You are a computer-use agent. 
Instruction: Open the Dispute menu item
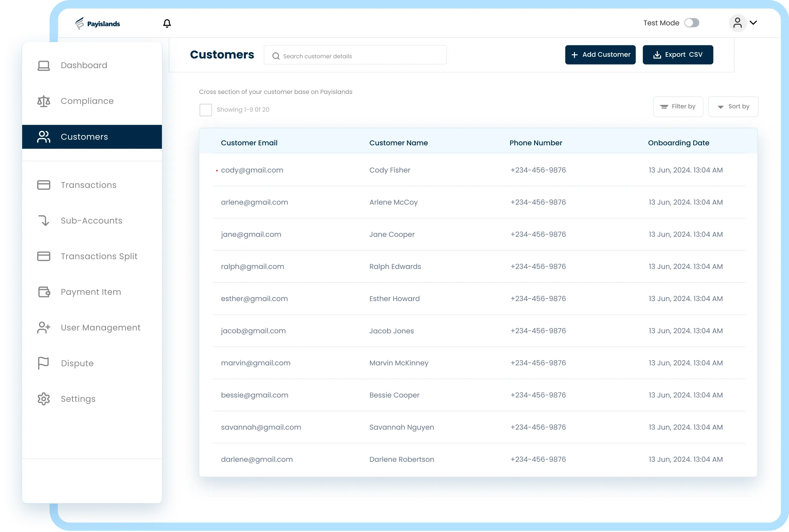pyautogui.click(x=77, y=363)
